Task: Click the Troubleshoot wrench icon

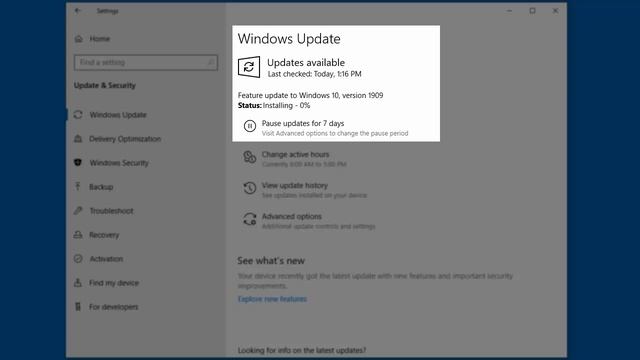Action: point(78,211)
